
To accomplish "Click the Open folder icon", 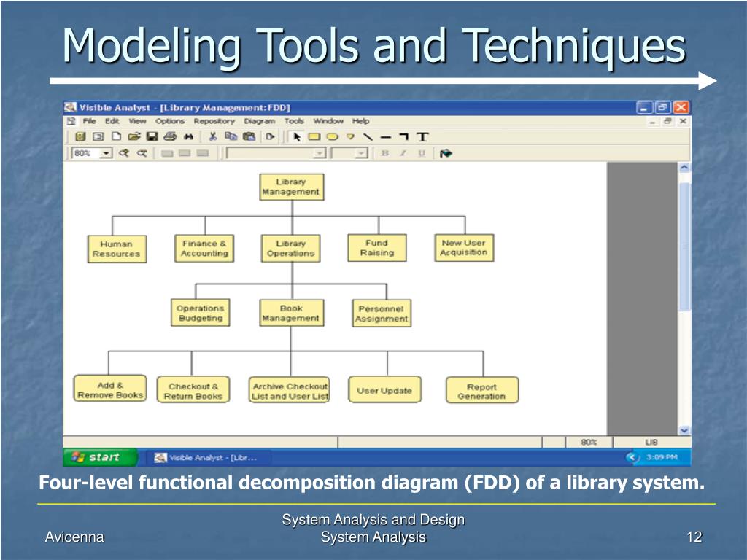I will [134, 136].
